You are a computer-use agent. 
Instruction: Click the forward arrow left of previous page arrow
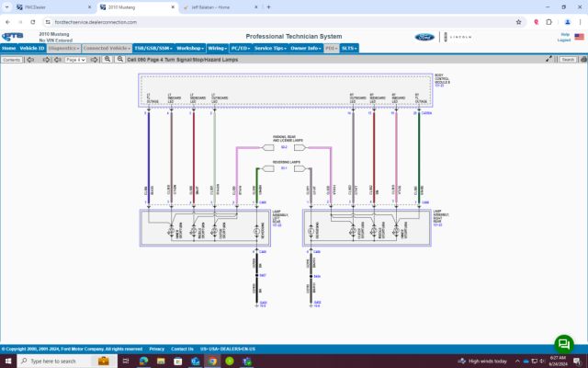[x=46, y=60]
